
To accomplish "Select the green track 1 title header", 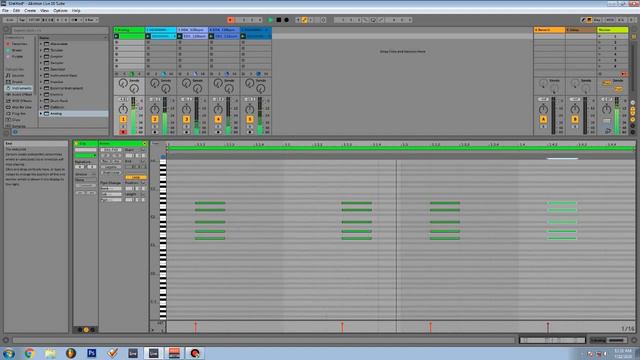I will [x=129, y=30].
